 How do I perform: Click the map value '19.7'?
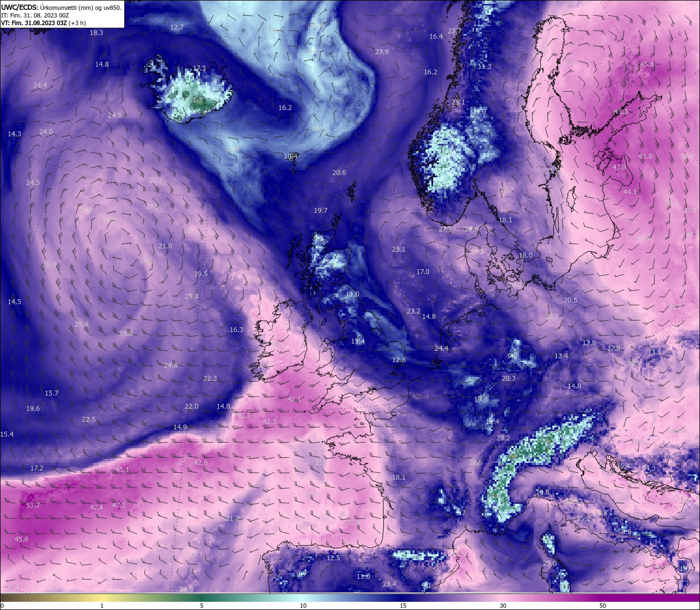[320, 211]
